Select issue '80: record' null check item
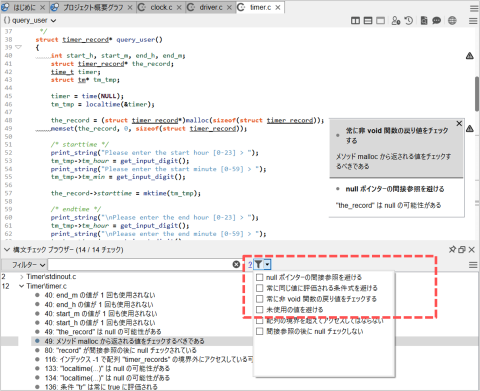 (120, 350)
